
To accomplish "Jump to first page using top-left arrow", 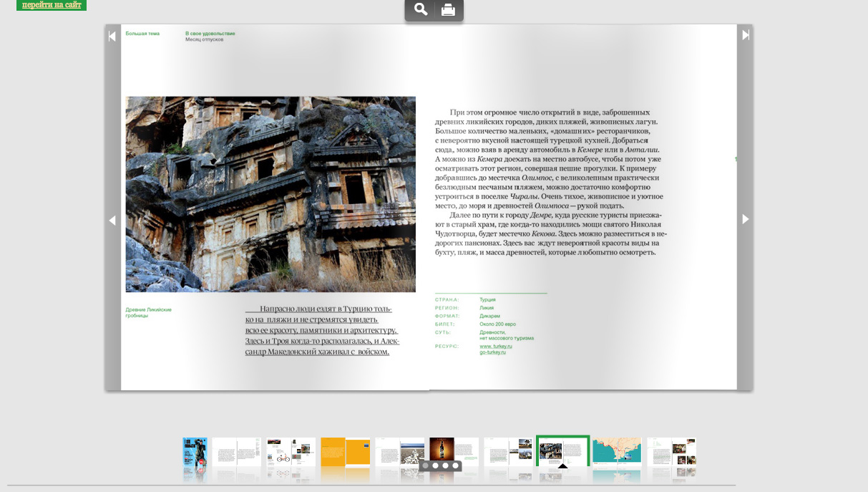I will (x=112, y=36).
